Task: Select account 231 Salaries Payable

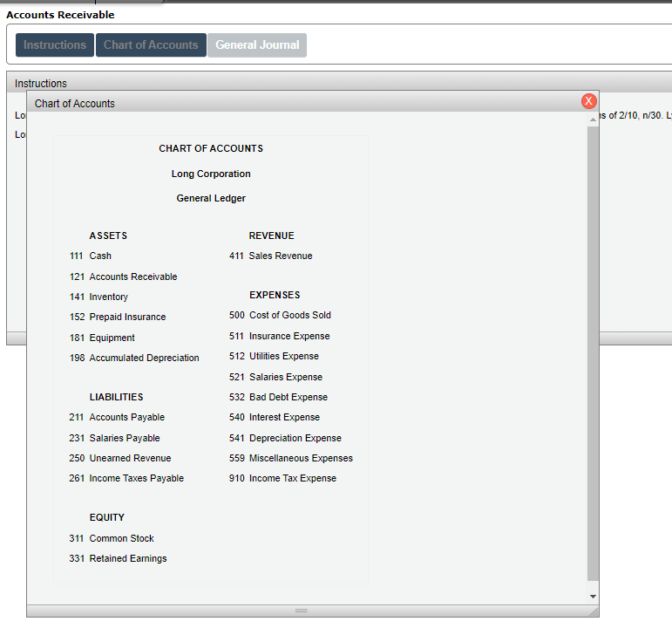Action: point(114,438)
